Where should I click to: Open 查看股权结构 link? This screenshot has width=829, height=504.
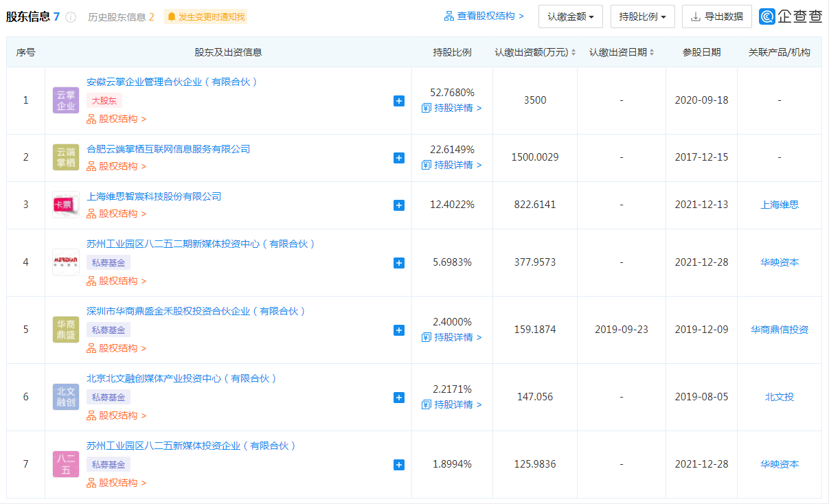[x=484, y=16]
